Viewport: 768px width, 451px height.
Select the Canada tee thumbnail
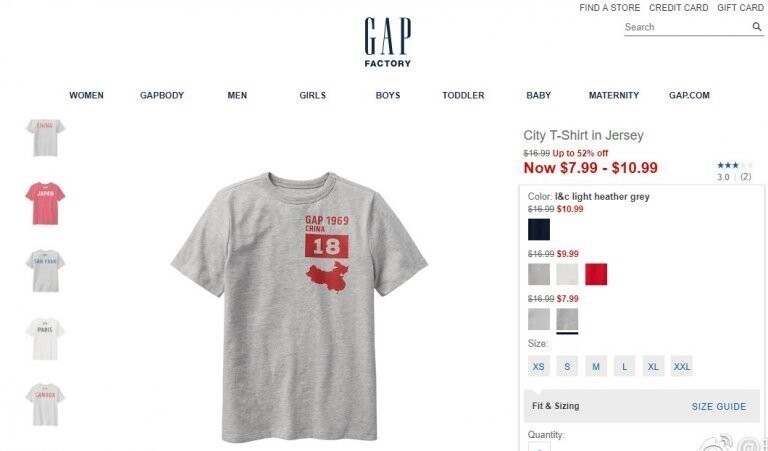[x=45, y=404]
